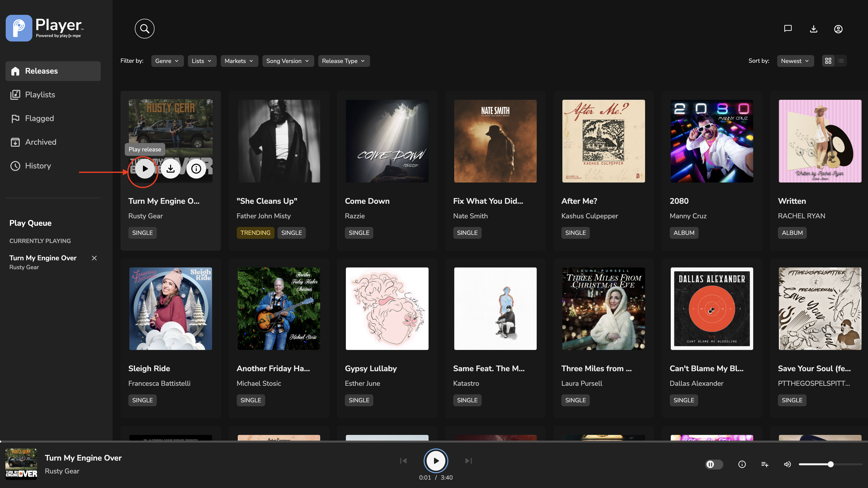Open the user account profile icon
Image resolution: width=868 pixels, height=488 pixels.
[x=838, y=29]
